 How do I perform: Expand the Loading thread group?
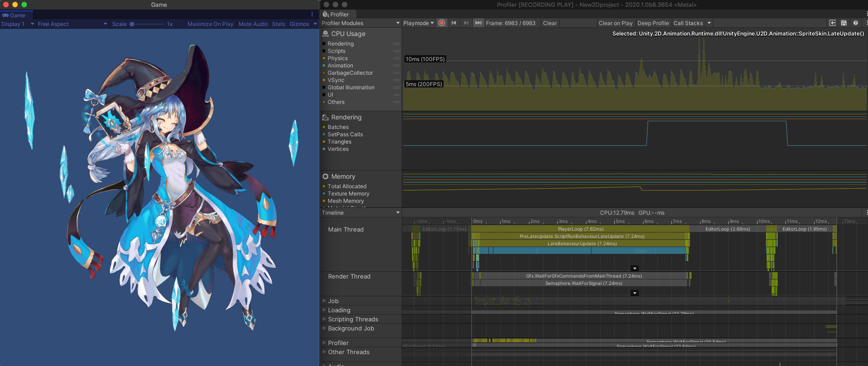(x=324, y=310)
